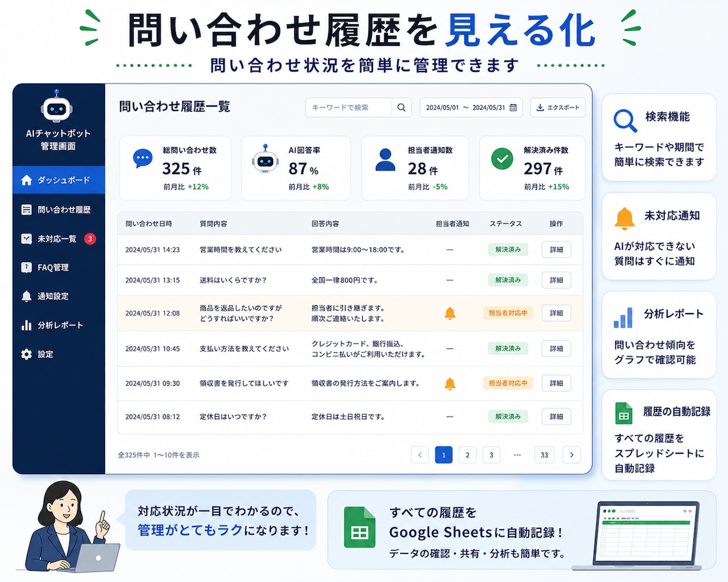This screenshot has width=728, height=582.
Task: Click the robot icon on AI回答率 card
Action: coord(264,159)
